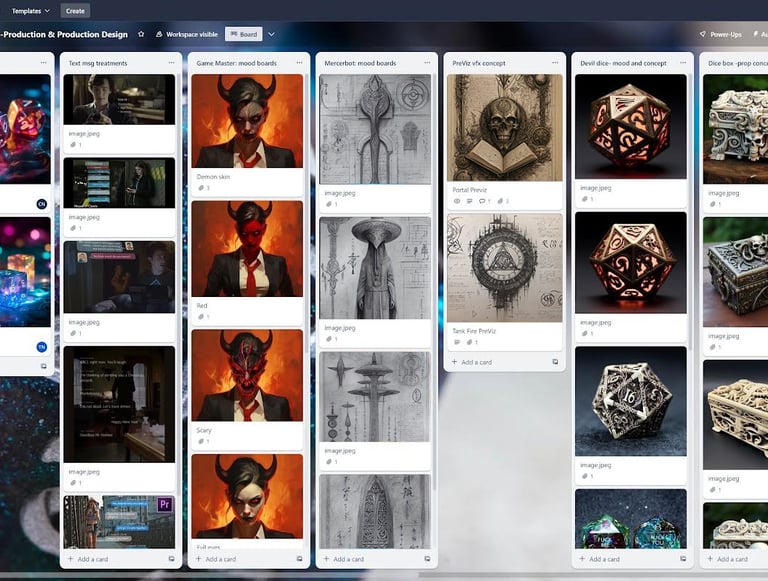Switch view with the Board button
This screenshot has height=581, width=768.
(x=244, y=34)
